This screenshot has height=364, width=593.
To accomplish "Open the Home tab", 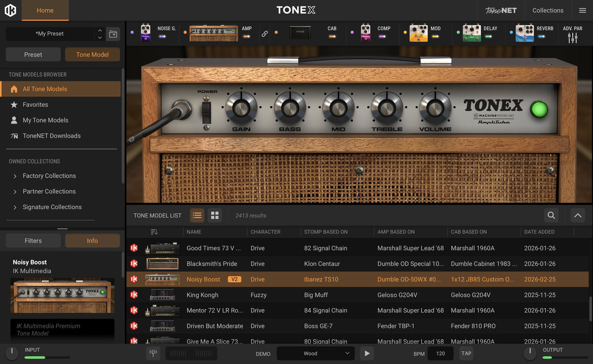I will [45, 10].
